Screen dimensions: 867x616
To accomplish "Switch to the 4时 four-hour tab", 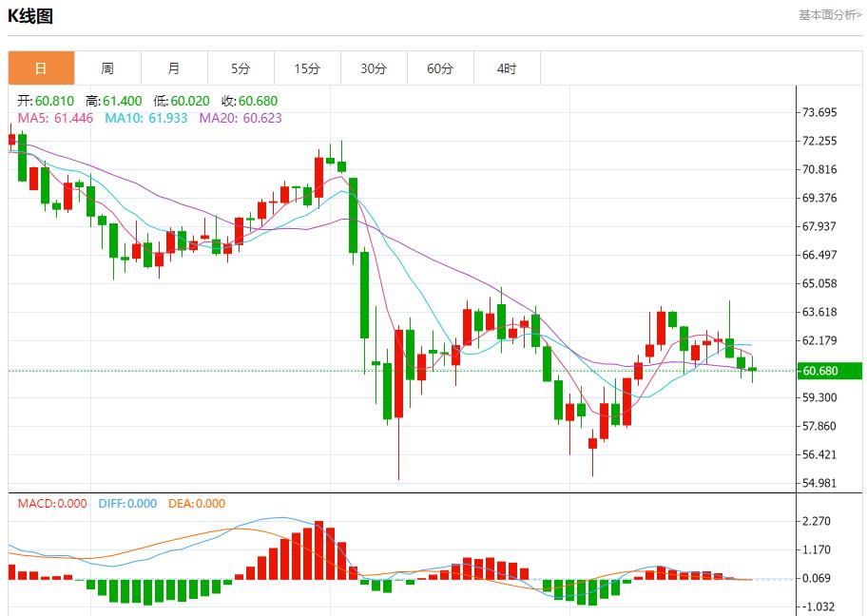I will tap(507, 68).
